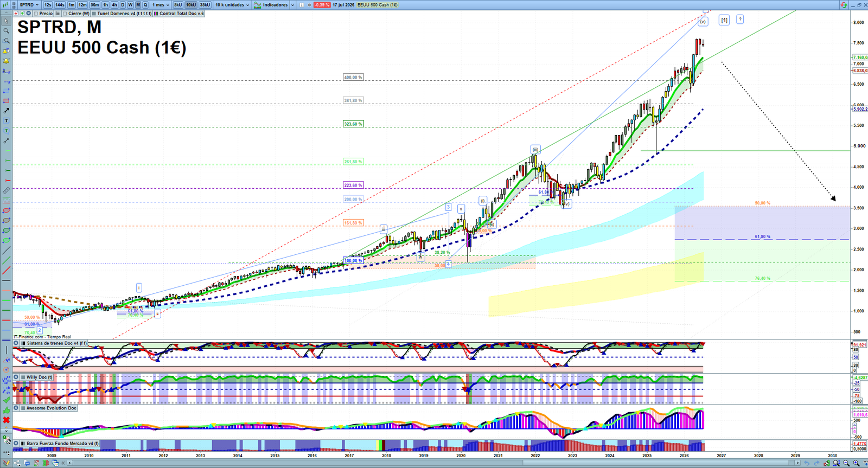Expand left toolbar down chevron
This screenshot has width=868, height=468.
pyautogui.click(x=6, y=431)
